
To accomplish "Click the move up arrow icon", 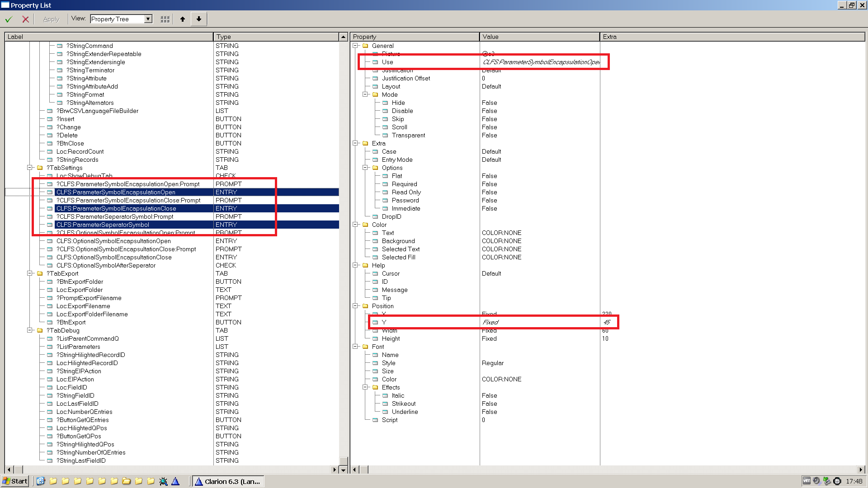I will coord(183,19).
